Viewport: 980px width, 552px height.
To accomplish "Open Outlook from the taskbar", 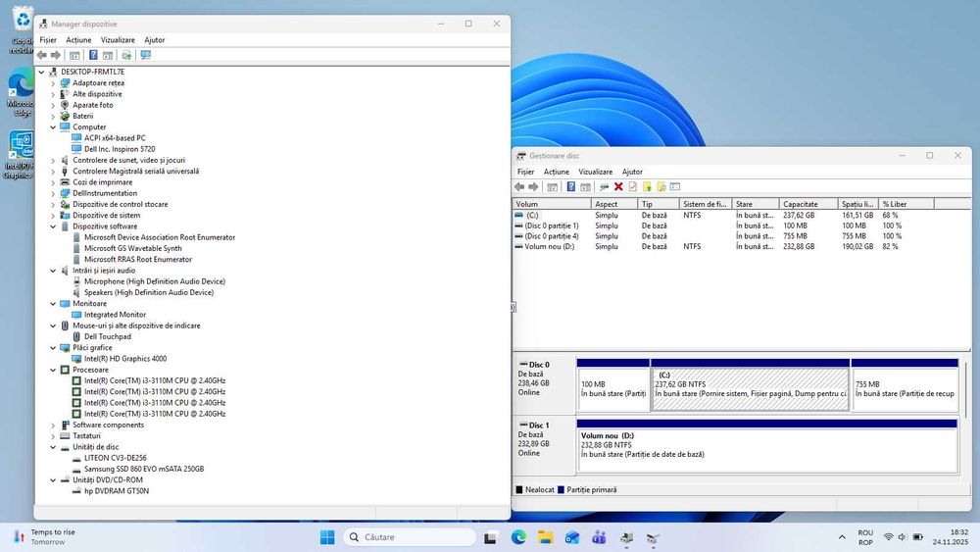I will [572, 537].
